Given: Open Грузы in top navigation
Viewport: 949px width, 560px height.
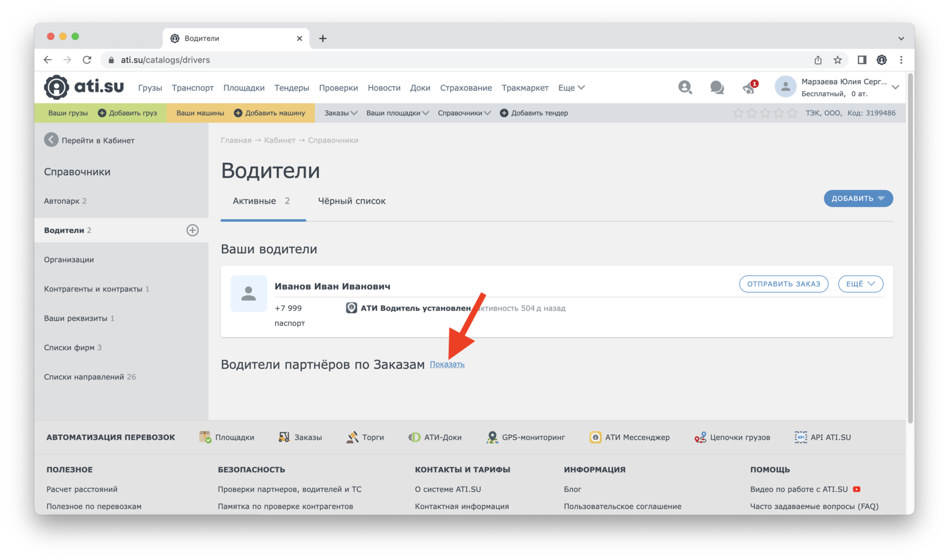Looking at the screenshot, I should (x=150, y=88).
